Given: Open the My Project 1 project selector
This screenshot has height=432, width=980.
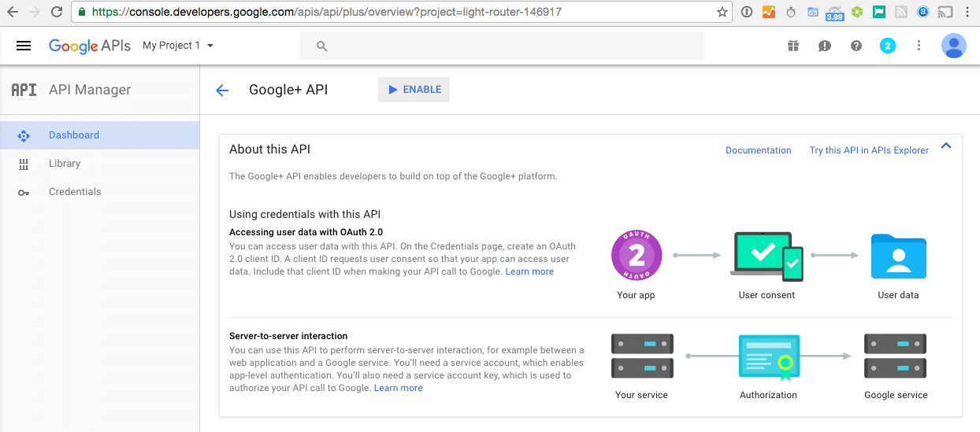Looking at the screenshot, I should pyautogui.click(x=178, y=46).
